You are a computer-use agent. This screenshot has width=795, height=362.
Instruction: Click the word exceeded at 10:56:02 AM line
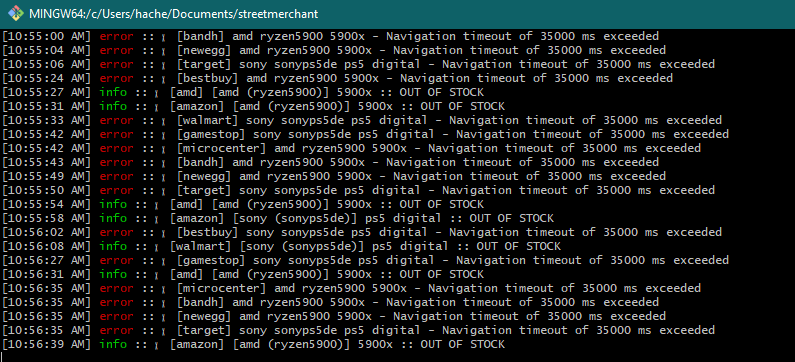[694, 232]
